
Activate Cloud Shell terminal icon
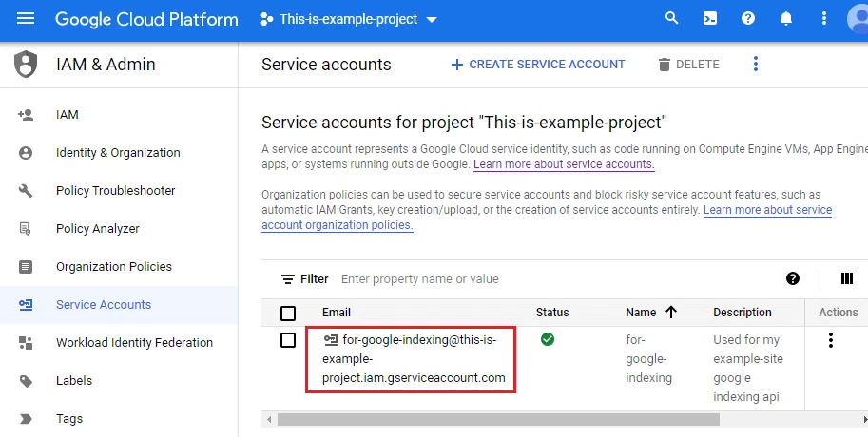point(710,19)
